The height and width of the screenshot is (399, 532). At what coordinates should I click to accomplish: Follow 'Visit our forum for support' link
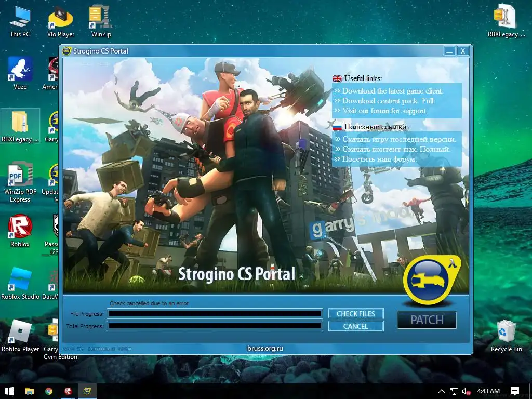(x=385, y=111)
